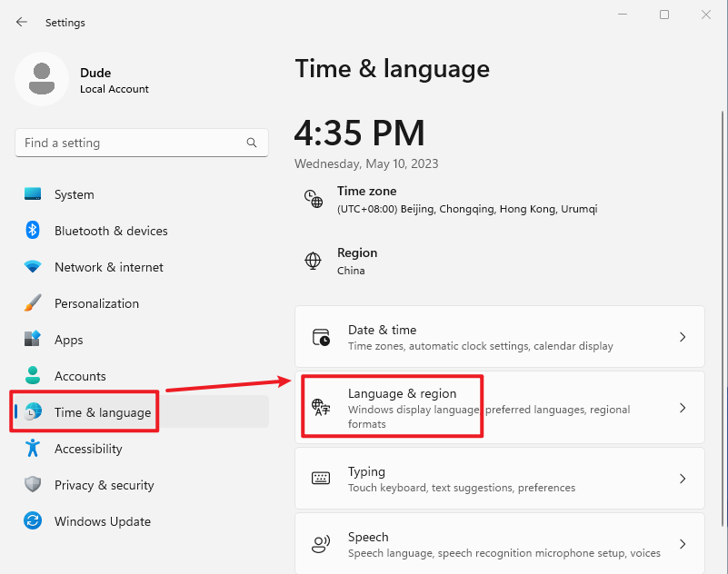Click the Privacy & security shield icon
Image resolution: width=728 pixels, height=574 pixels.
coord(33,485)
